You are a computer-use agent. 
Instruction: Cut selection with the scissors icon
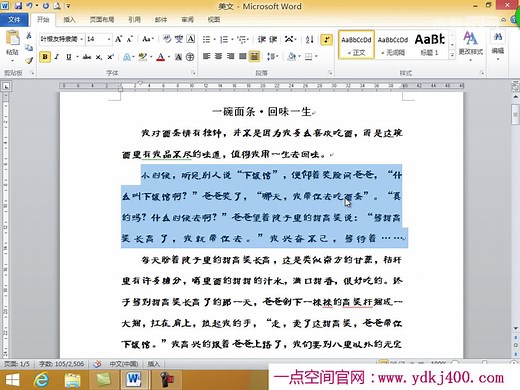[29, 36]
